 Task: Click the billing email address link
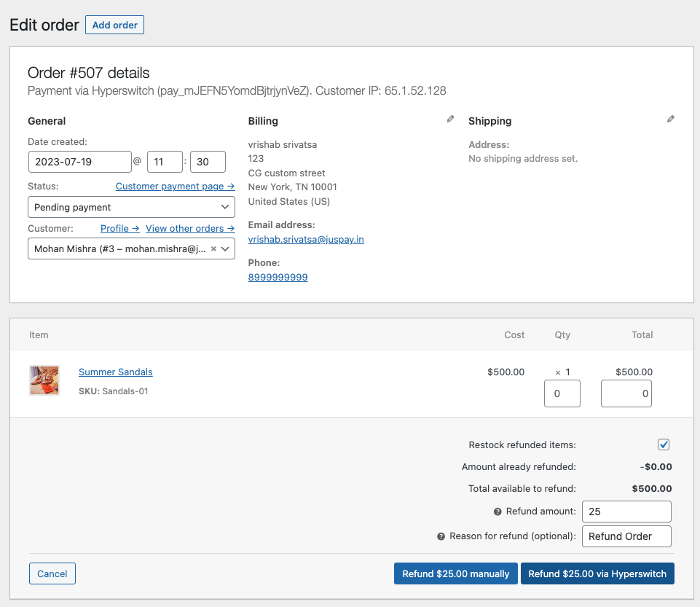(x=306, y=240)
